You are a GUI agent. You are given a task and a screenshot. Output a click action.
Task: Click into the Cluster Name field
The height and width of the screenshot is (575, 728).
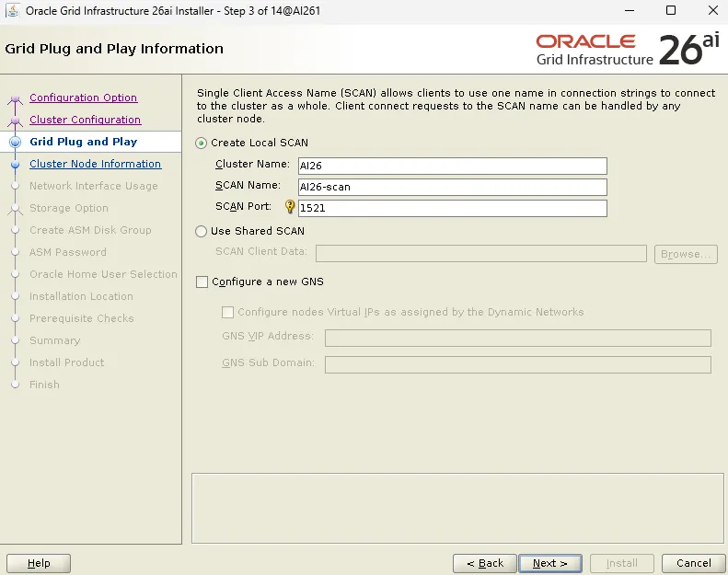[x=453, y=166]
